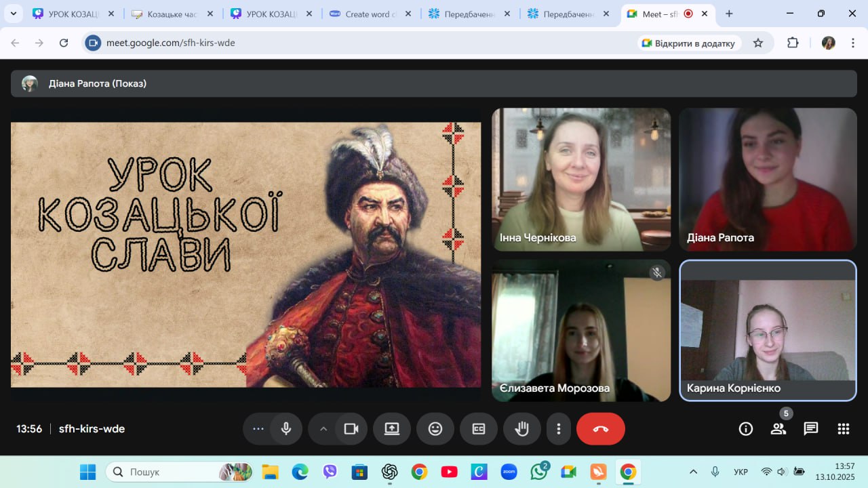The width and height of the screenshot is (868, 488).
Task: Turn on closed captions
Action: tap(479, 428)
